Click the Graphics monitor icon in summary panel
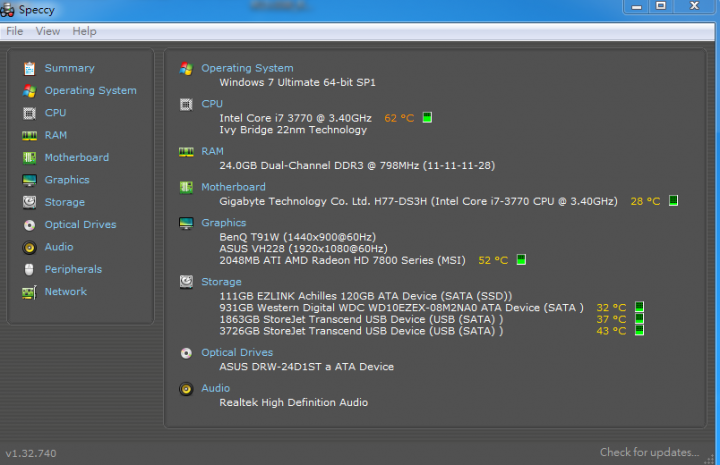 pos(186,223)
